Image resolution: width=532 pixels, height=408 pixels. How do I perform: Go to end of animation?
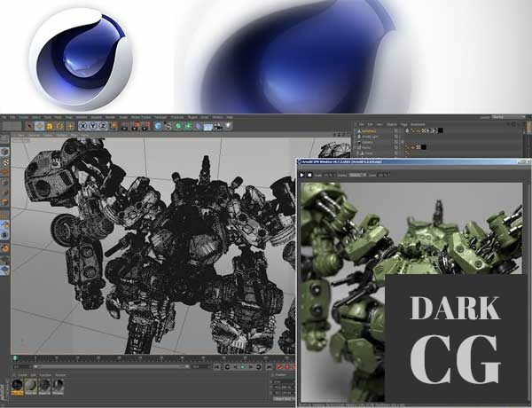click(269, 367)
